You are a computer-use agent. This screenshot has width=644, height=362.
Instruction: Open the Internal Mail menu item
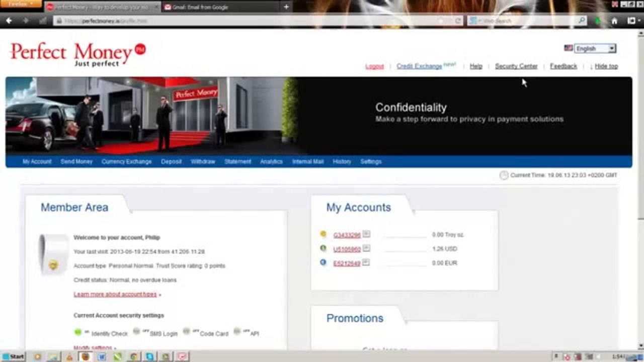coord(308,161)
